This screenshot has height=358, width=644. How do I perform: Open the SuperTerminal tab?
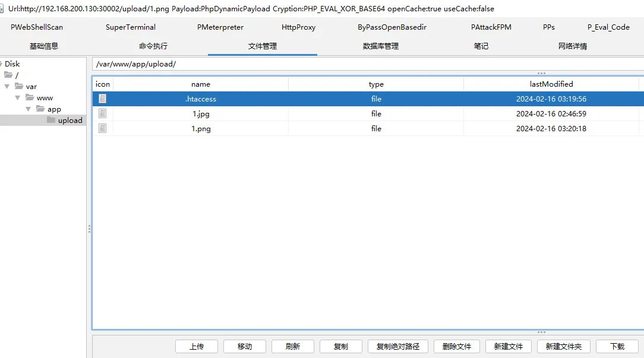(x=131, y=27)
